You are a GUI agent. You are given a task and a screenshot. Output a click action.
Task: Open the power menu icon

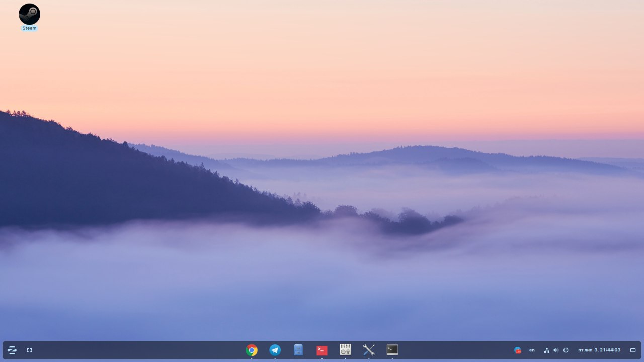click(566, 350)
